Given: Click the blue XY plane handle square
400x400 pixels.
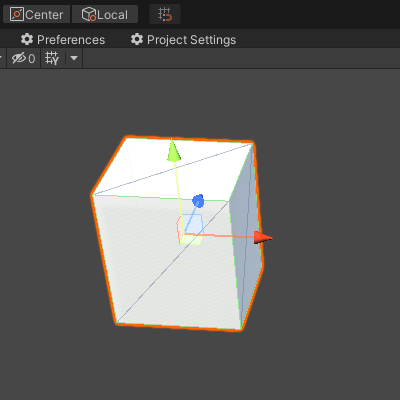Looking at the screenshot, I should tap(193, 224).
